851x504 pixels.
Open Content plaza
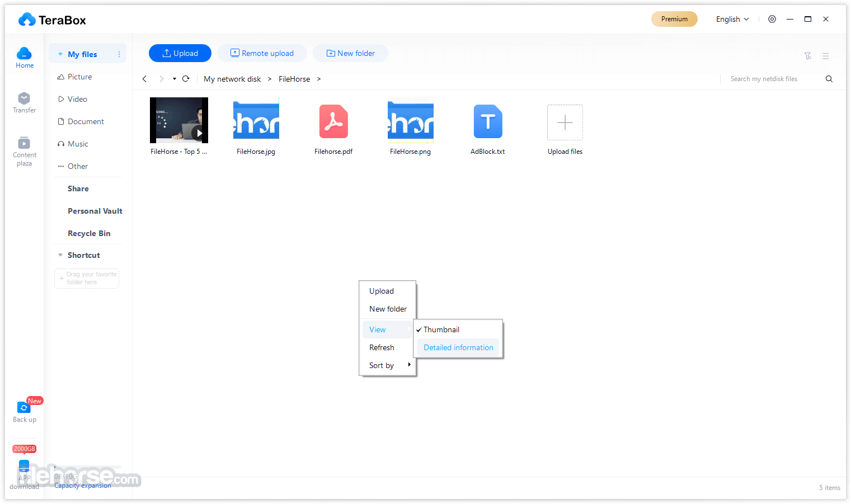[x=24, y=151]
